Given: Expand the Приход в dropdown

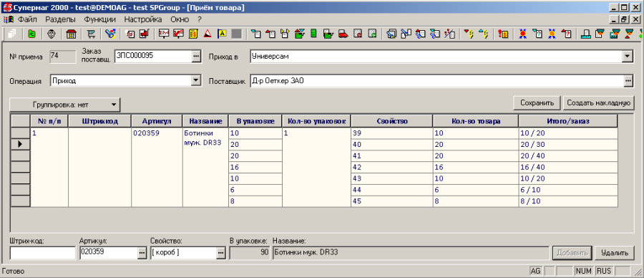Looking at the screenshot, I should click(x=627, y=57).
